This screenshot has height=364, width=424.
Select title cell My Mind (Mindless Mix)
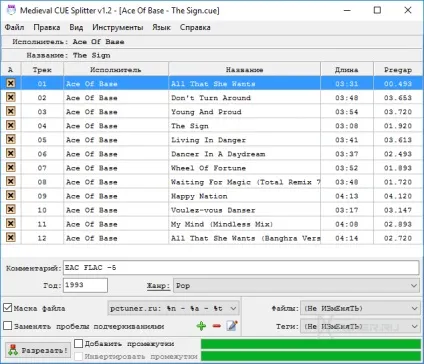coord(245,224)
